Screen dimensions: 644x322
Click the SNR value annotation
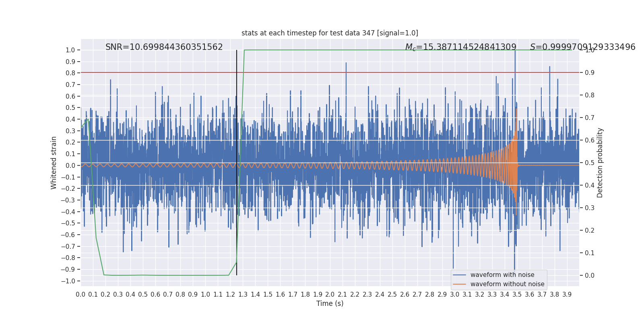click(164, 47)
